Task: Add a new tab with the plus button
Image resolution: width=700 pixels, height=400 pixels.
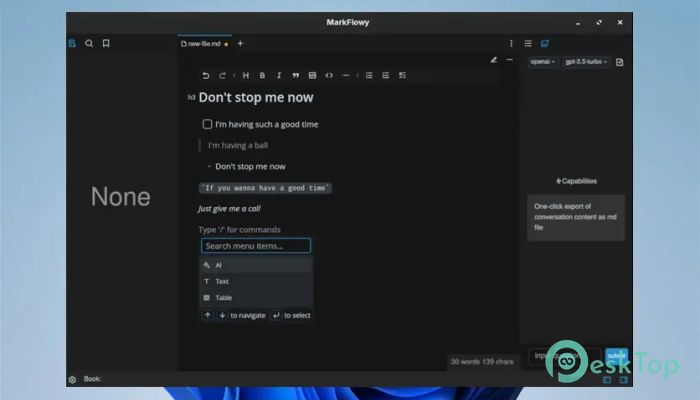Action: point(240,43)
